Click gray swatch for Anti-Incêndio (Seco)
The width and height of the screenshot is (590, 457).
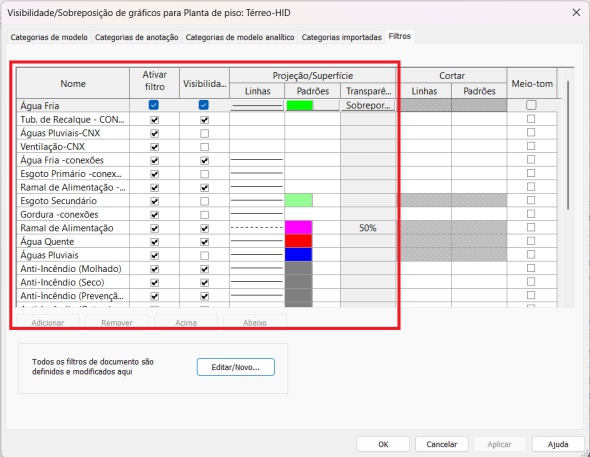[x=298, y=282]
